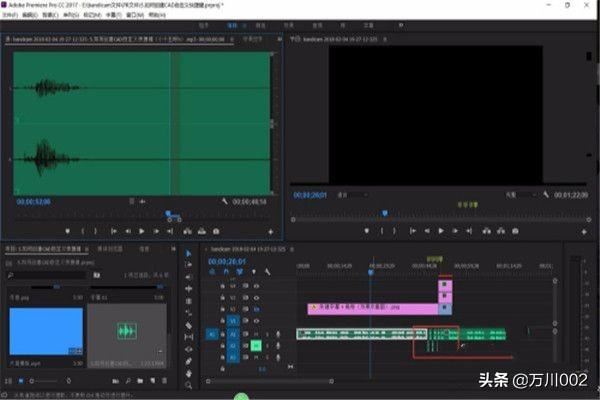Solo audio track A1
The height and width of the screenshot is (400, 600).
click(x=267, y=334)
